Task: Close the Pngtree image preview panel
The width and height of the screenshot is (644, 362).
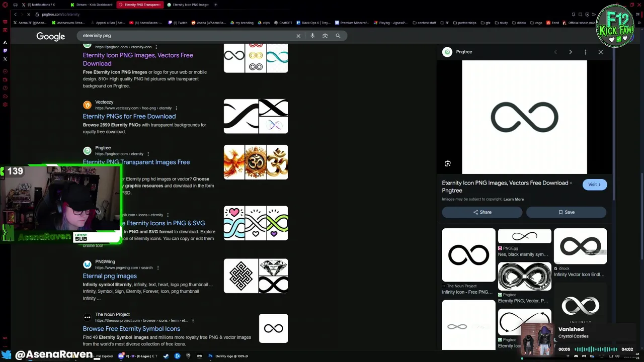Action: [600, 52]
